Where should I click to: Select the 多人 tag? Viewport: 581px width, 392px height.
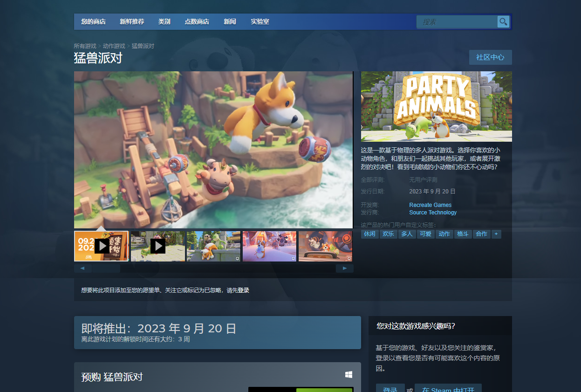point(407,234)
